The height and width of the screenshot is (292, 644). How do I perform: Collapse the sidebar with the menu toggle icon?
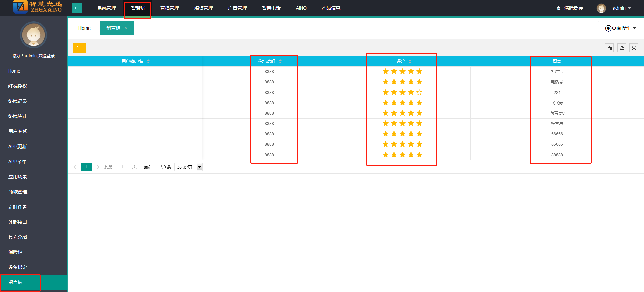[x=77, y=8]
